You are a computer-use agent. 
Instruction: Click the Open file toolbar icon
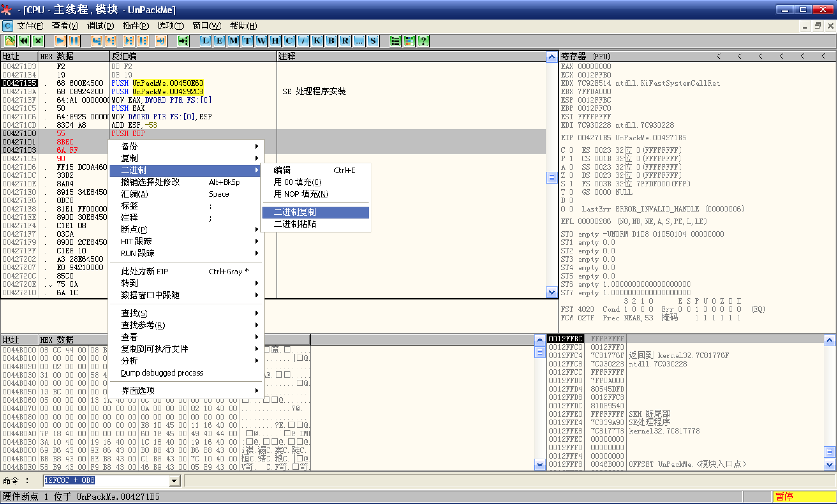point(10,41)
